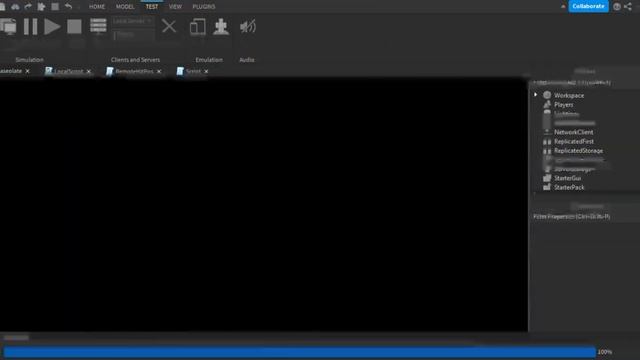
Task: Click the black game viewport
Action: point(264,204)
